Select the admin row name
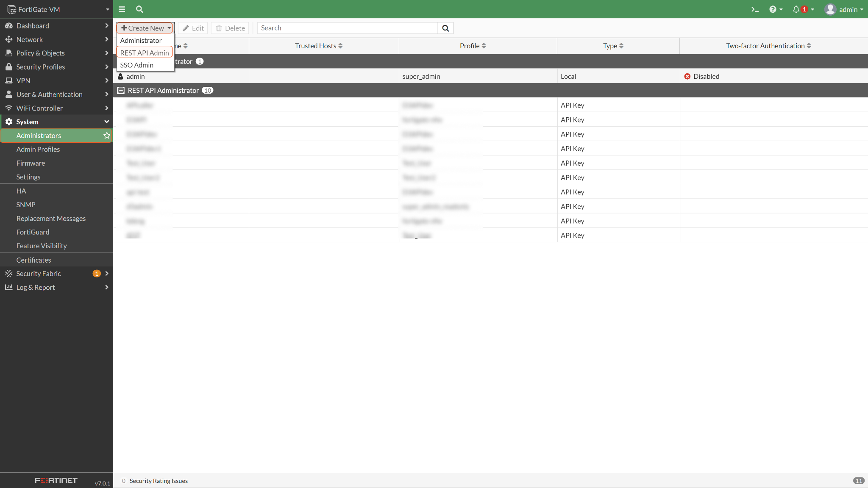The height and width of the screenshot is (488, 868). click(x=136, y=76)
